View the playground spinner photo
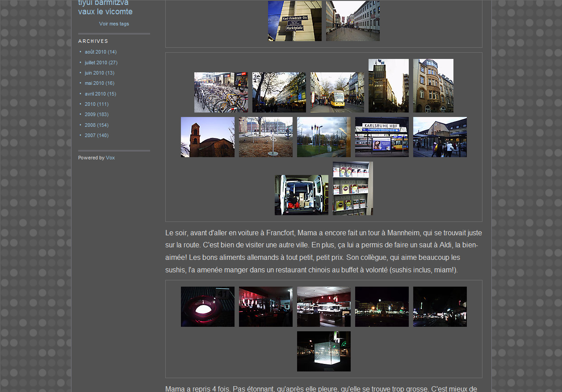 pyautogui.click(x=265, y=137)
